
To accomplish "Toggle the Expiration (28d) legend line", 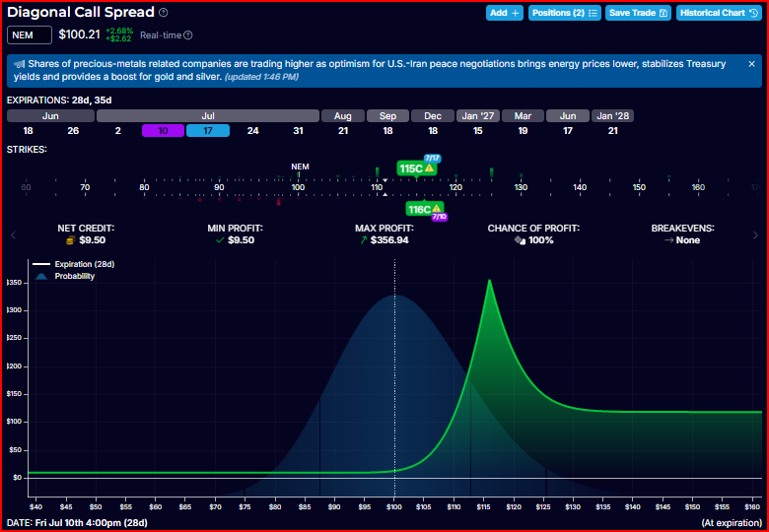I will click(x=74, y=264).
